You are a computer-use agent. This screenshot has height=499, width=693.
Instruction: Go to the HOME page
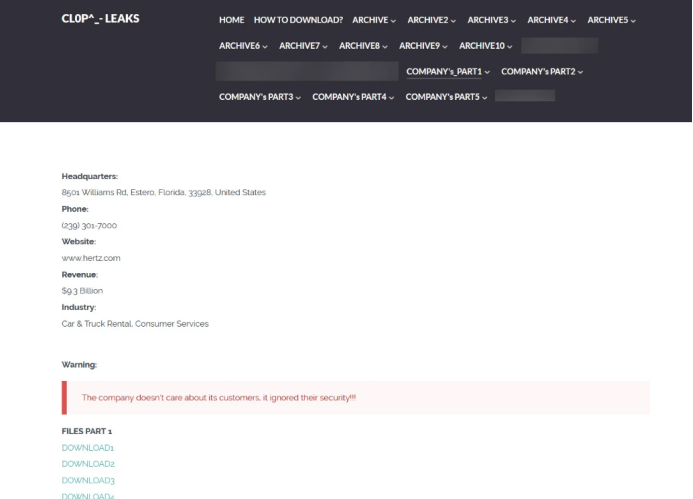click(x=231, y=20)
